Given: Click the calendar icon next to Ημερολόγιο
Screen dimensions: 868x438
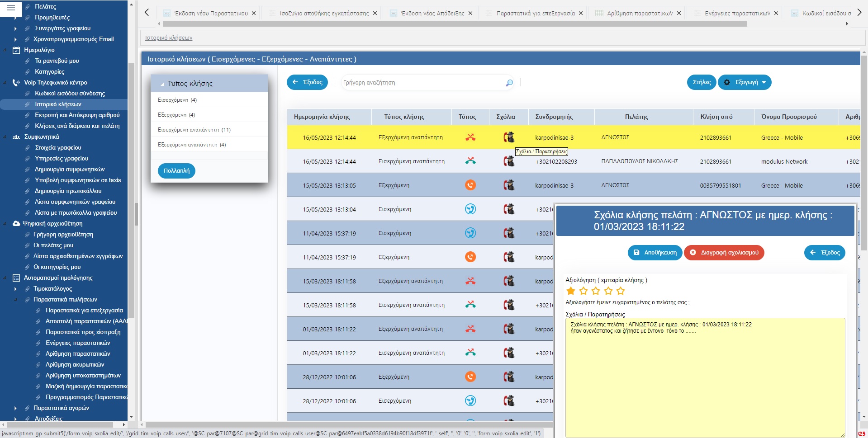Looking at the screenshot, I should pyautogui.click(x=16, y=50).
